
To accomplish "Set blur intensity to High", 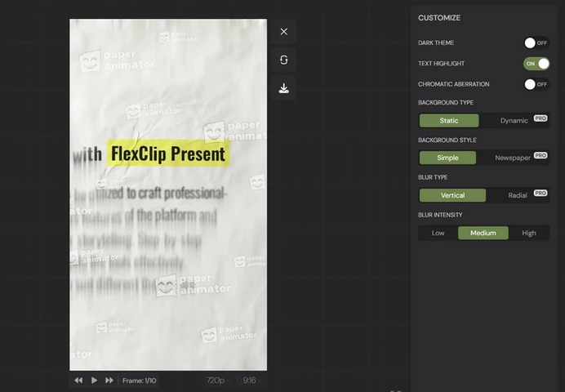I will pyautogui.click(x=529, y=233).
